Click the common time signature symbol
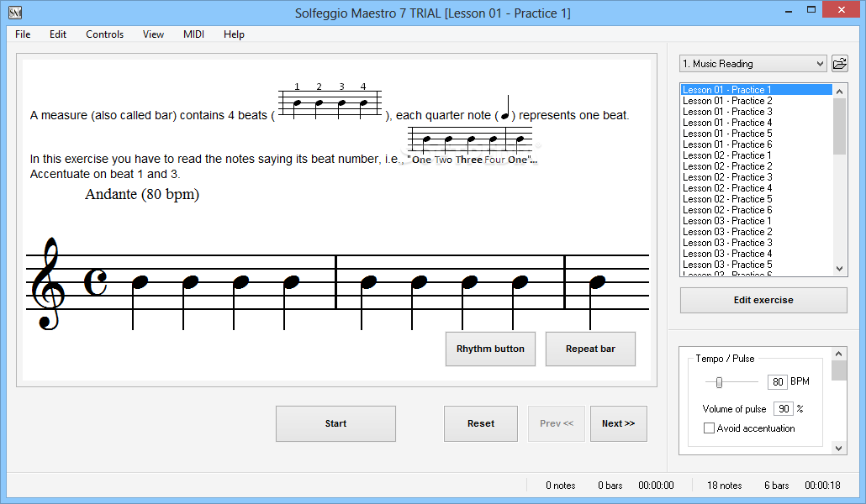Screen dimensions: 866x504 click(96, 282)
